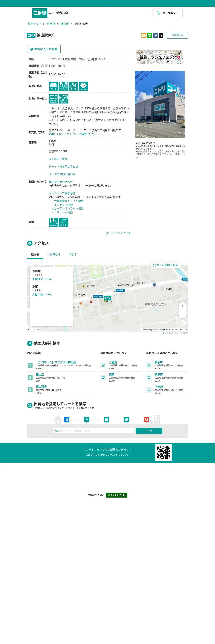Screen dimensions: 215x644
Task: Open リフォーム相談 link
Action: [63, 212]
